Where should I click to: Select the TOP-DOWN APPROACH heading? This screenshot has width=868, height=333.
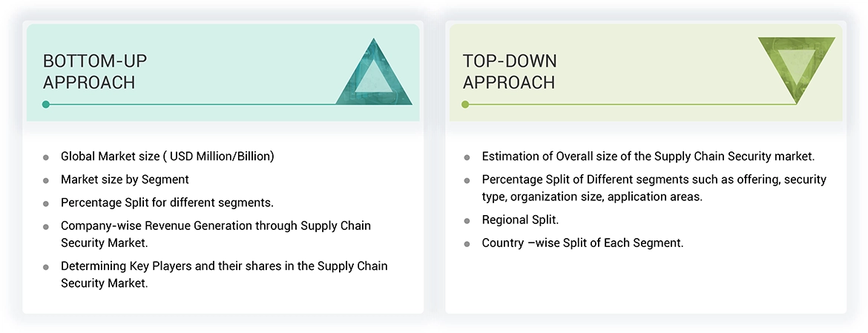510,71
